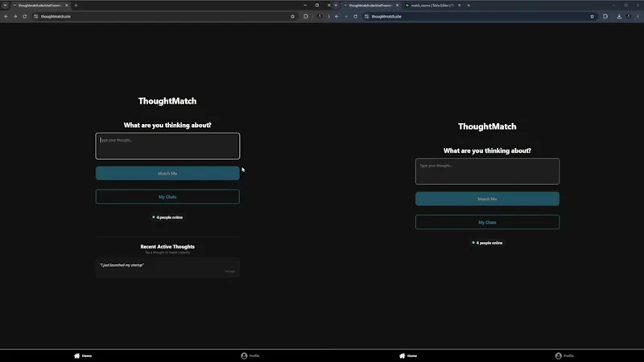Switch to match_rooms Table Editor tab

[431, 6]
